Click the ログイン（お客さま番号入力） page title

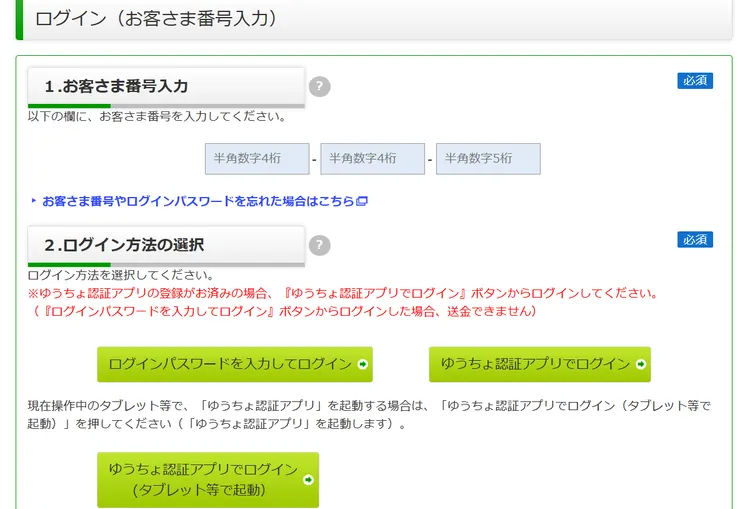(156, 19)
